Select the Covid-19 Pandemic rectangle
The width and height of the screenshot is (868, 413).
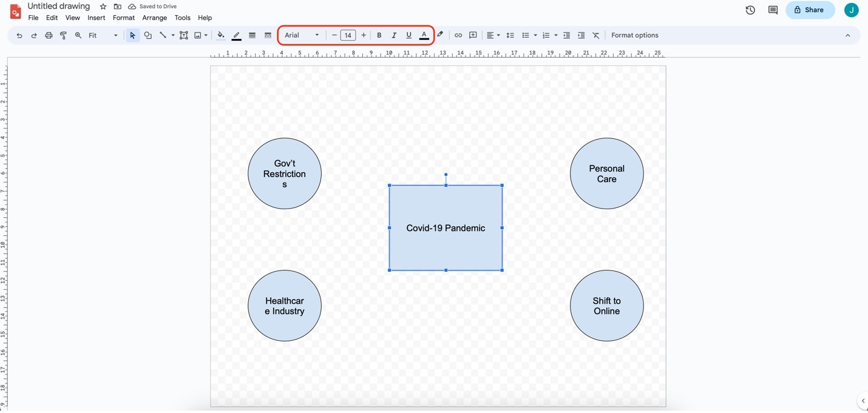[x=446, y=228]
